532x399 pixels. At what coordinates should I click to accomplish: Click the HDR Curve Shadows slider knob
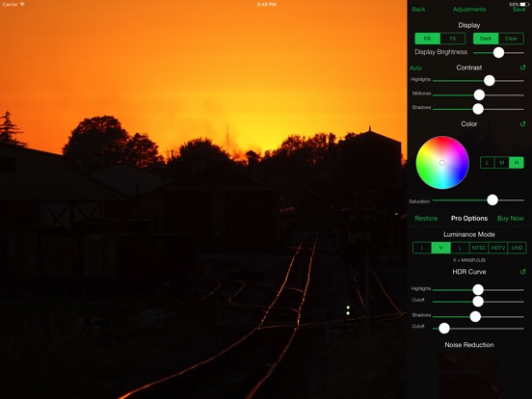pyautogui.click(x=475, y=316)
